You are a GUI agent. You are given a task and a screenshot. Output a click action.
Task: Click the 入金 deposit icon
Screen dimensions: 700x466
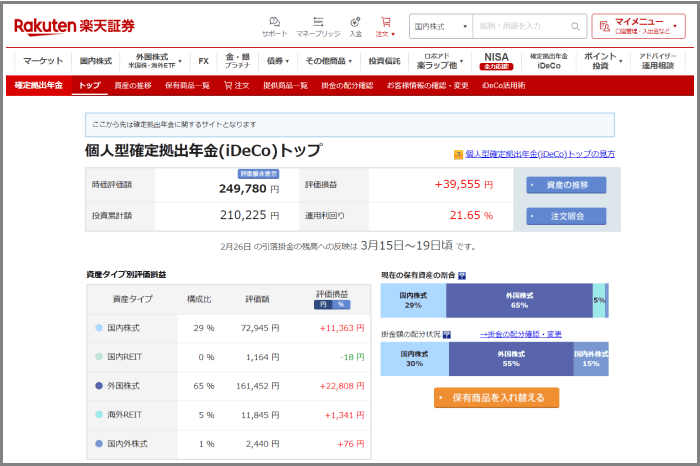(x=355, y=27)
